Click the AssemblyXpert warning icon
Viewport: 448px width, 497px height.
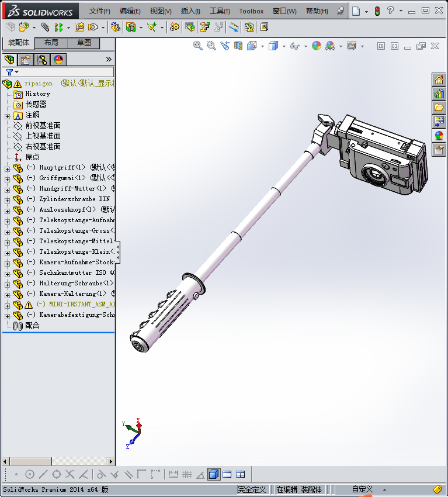coord(249,27)
